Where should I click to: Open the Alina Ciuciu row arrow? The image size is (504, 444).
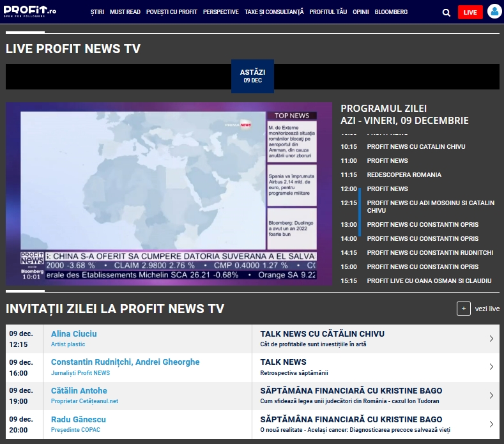(x=491, y=339)
